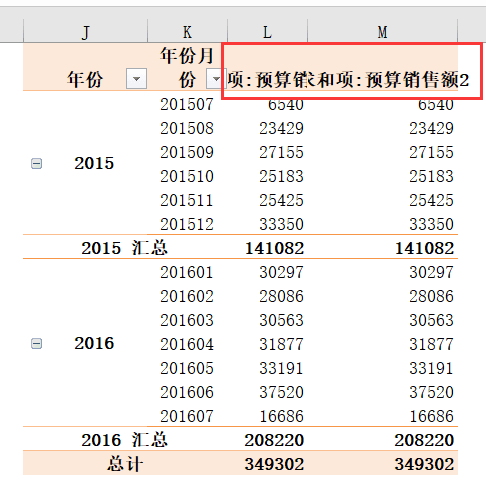Image resolution: width=486 pixels, height=504 pixels.
Task: Select month cell 201507
Action: click(187, 104)
